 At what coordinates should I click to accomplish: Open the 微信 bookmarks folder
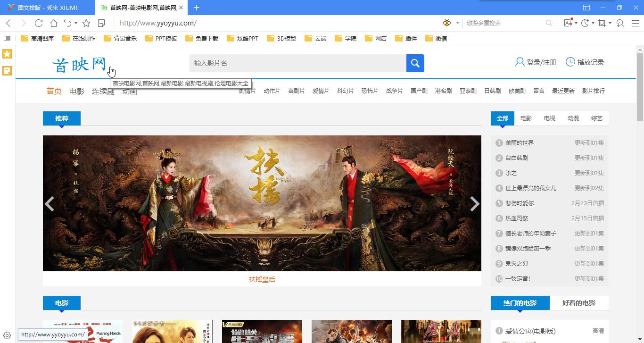[x=436, y=38]
